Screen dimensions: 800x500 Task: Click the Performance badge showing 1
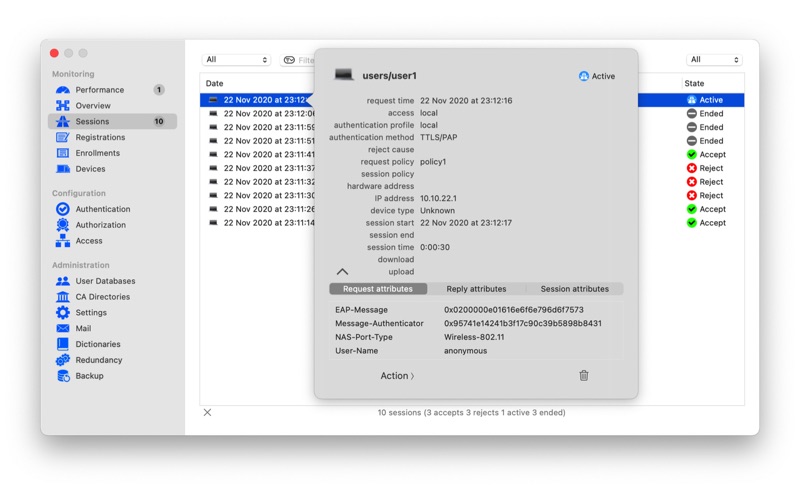click(159, 90)
